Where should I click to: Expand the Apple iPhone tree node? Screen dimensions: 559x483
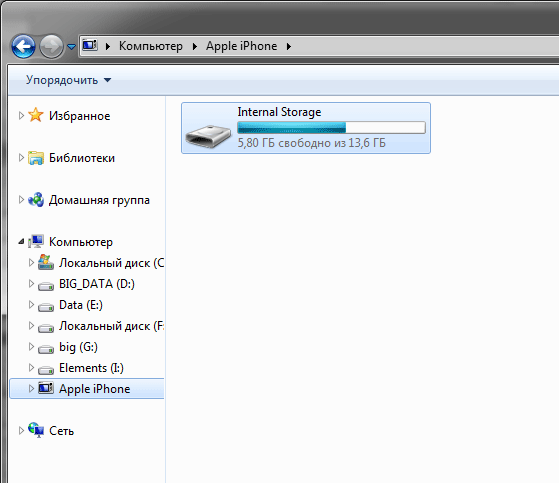[31, 389]
